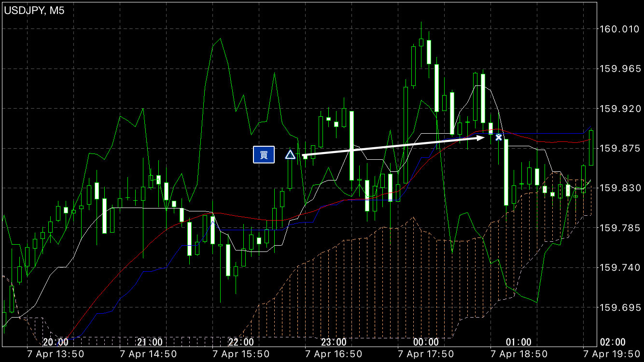
Task: Click the 7 Apr 17:50 date label
Action: pyautogui.click(x=426, y=354)
